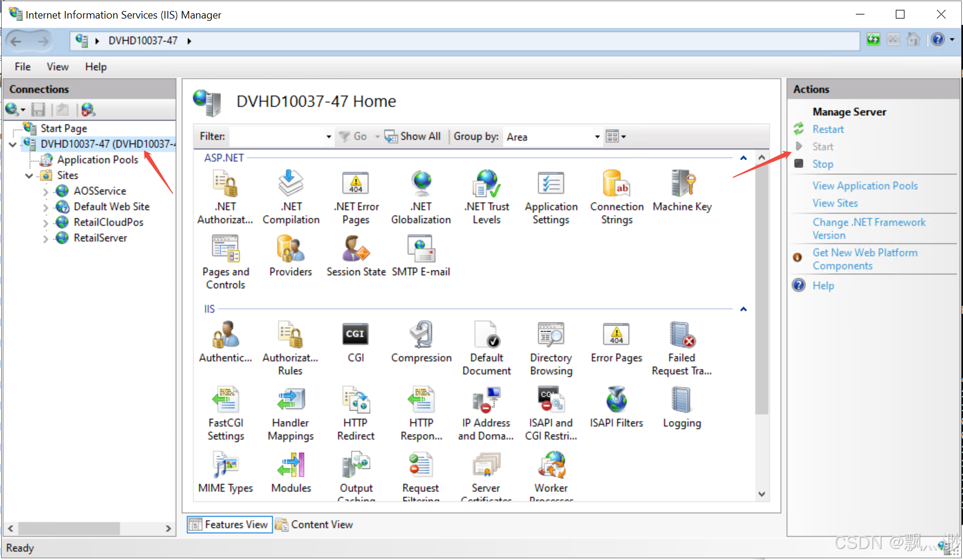Open SMTP E-mail feature
This screenshot has height=560, width=963.
(421, 256)
